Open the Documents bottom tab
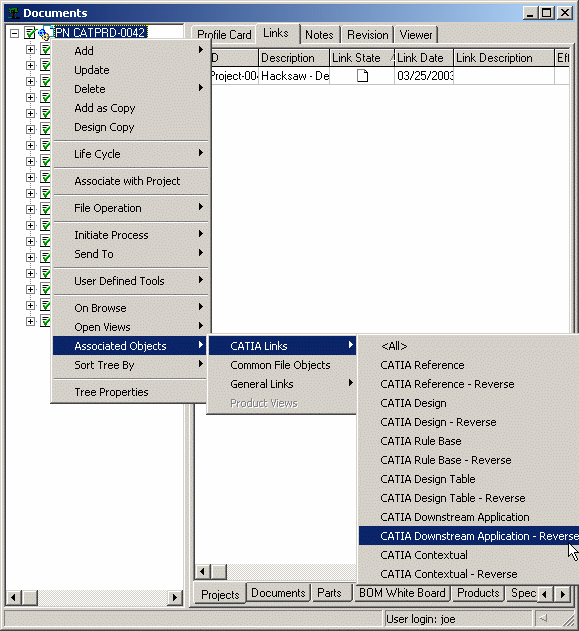 [x=278, y=593]
